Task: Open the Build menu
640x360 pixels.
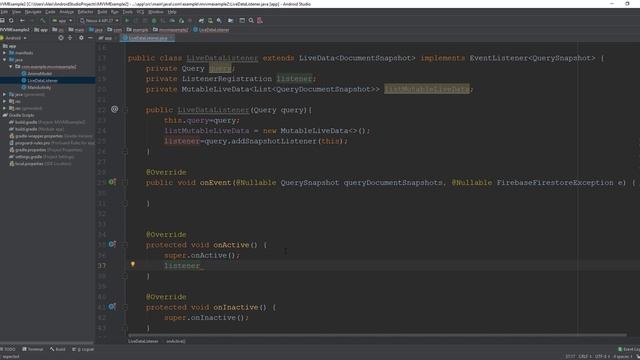Action: (x=102, y=12)
